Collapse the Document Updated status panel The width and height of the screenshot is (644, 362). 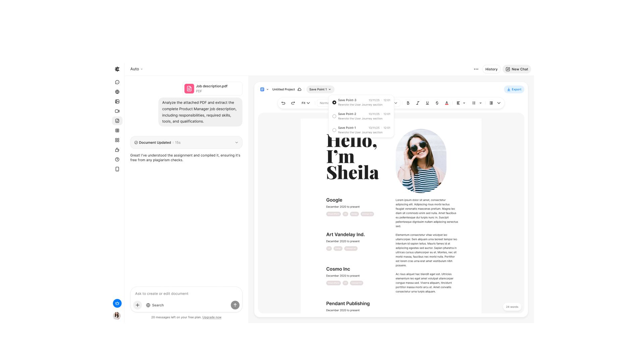pyautogui.click(x=236, y=142)
